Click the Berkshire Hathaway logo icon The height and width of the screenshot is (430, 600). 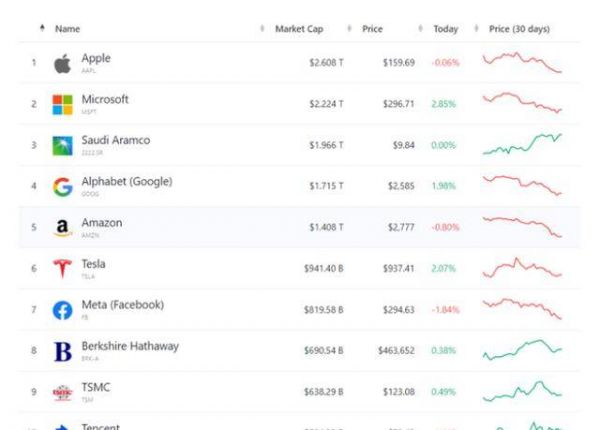click(62, 351)
